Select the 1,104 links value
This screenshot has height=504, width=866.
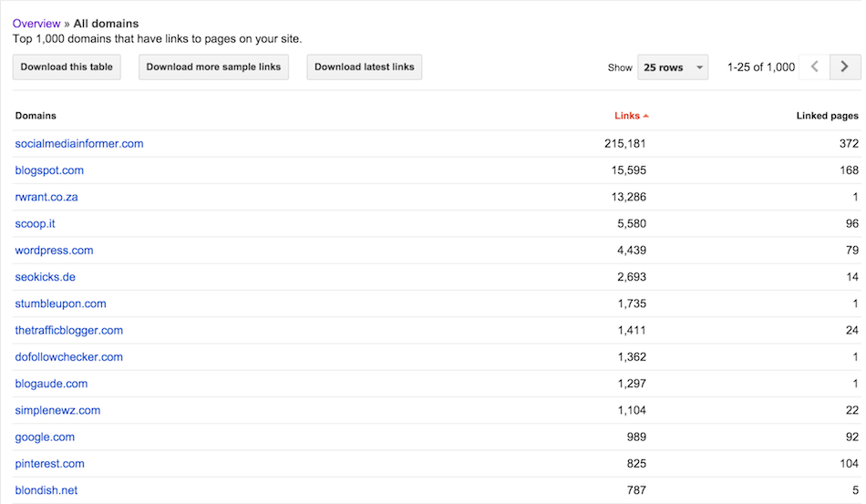(x=632, y=410)
